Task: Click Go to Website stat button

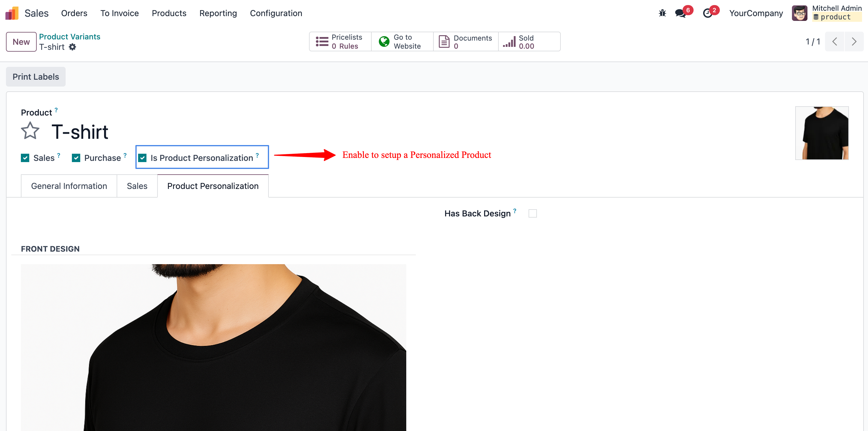Action: [402, 41]
